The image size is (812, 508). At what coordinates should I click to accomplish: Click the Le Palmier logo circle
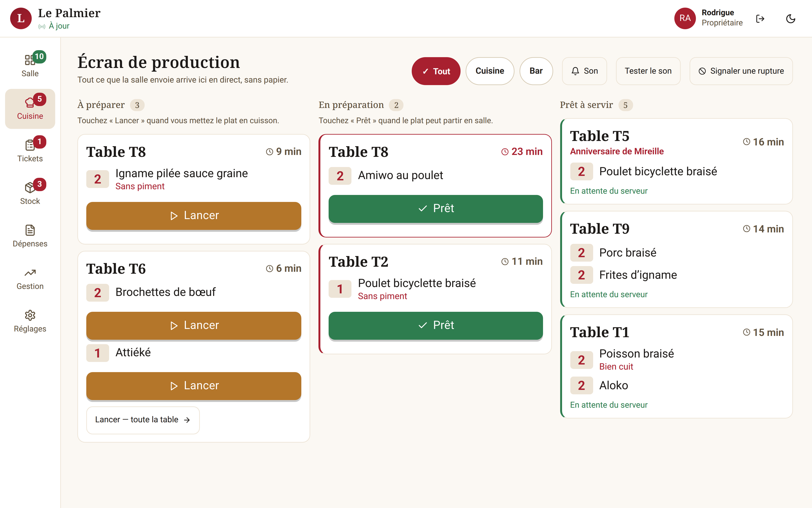21,18
